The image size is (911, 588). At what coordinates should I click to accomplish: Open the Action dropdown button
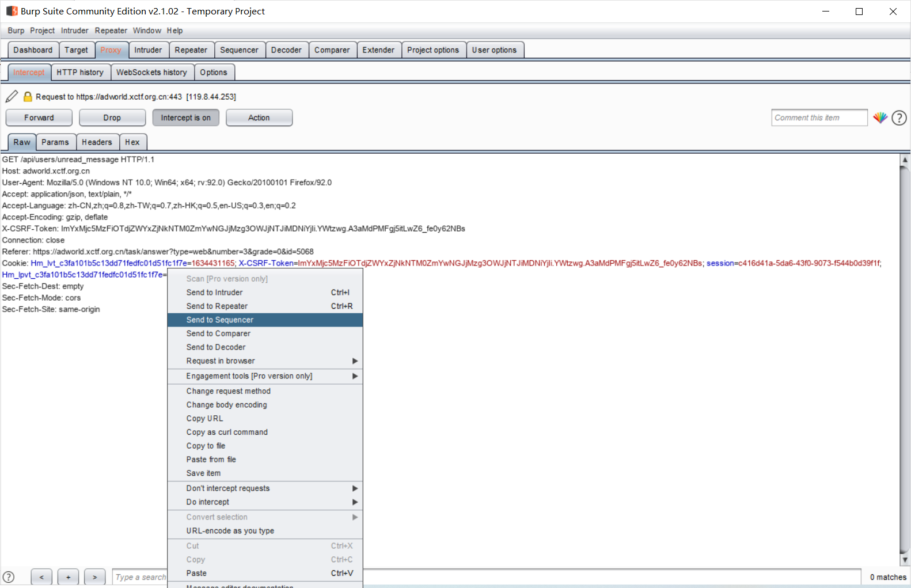(x=259, y=117)
